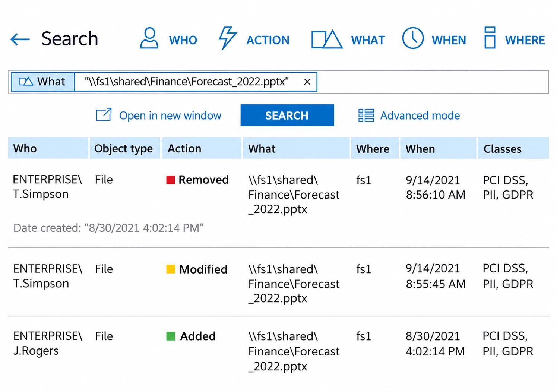Click the empty area of the search filter box

coord(432,82)
